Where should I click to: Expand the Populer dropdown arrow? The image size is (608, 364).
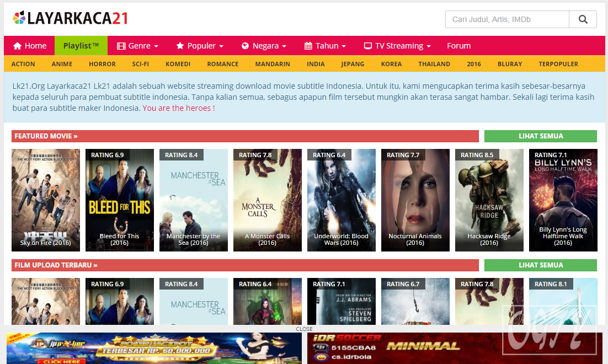pos(221,46)
